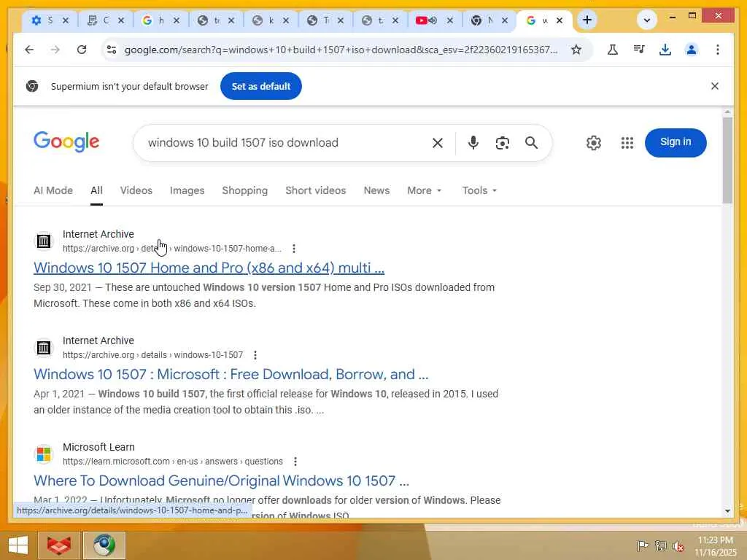Submit the search with the magnifier icon
The width and height of the screenshot is (747, 560).
[x=531, y=143]
